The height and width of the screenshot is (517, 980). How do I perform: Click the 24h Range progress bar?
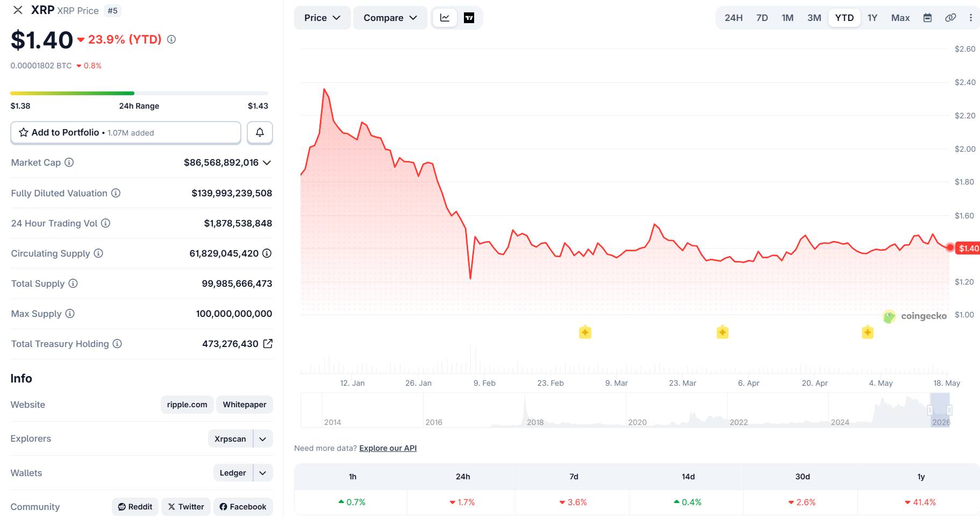[x=139, y=93]
